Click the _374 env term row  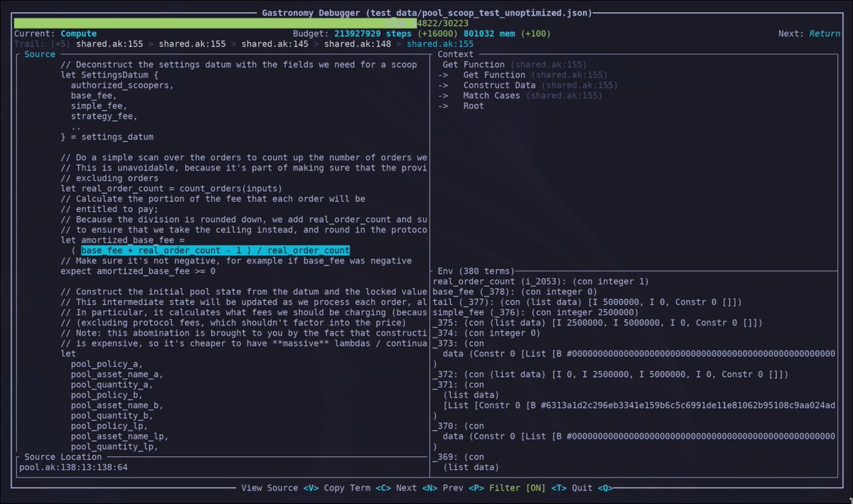click(x=487, y=333)
